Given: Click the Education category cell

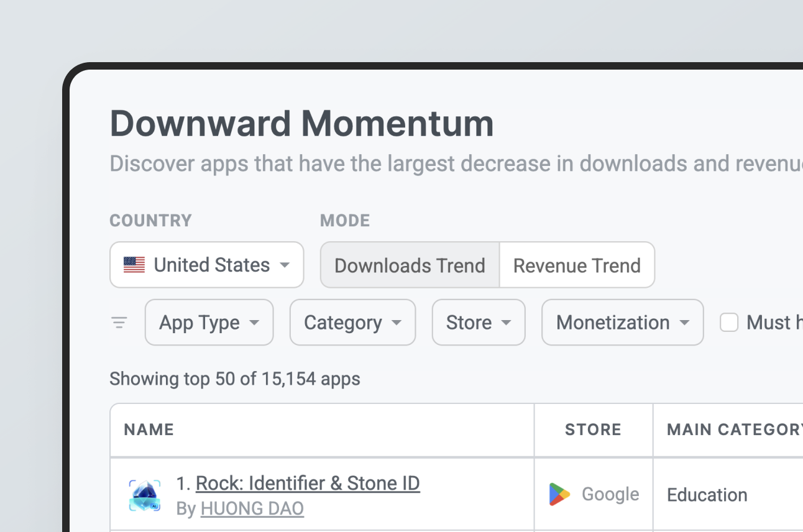Looking at the screenshot, I should pyautogui.click(x=707, y=495).
